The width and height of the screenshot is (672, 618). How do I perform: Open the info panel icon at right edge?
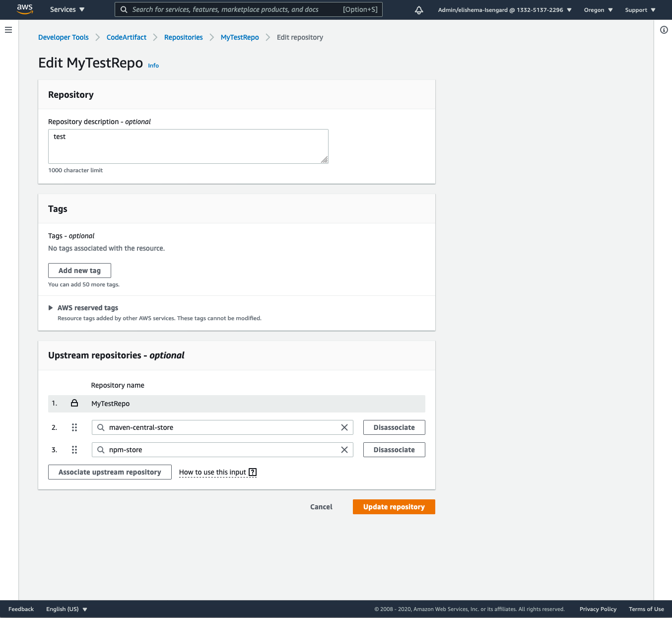click(664, 30)
